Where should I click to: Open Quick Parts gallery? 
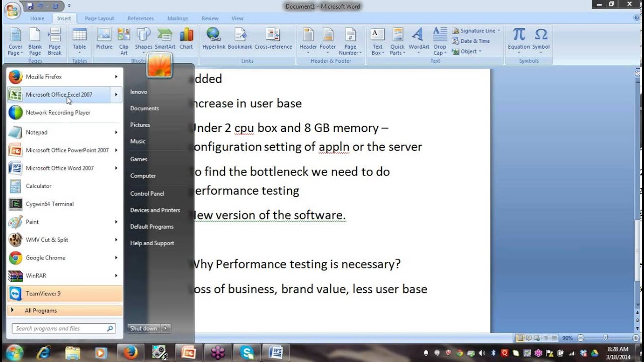click(397, 42)
